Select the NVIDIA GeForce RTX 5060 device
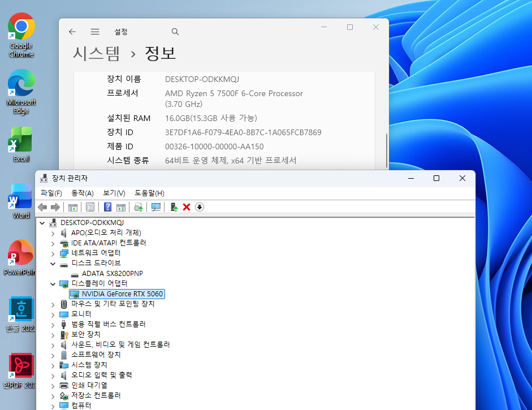 coord(121,294)
